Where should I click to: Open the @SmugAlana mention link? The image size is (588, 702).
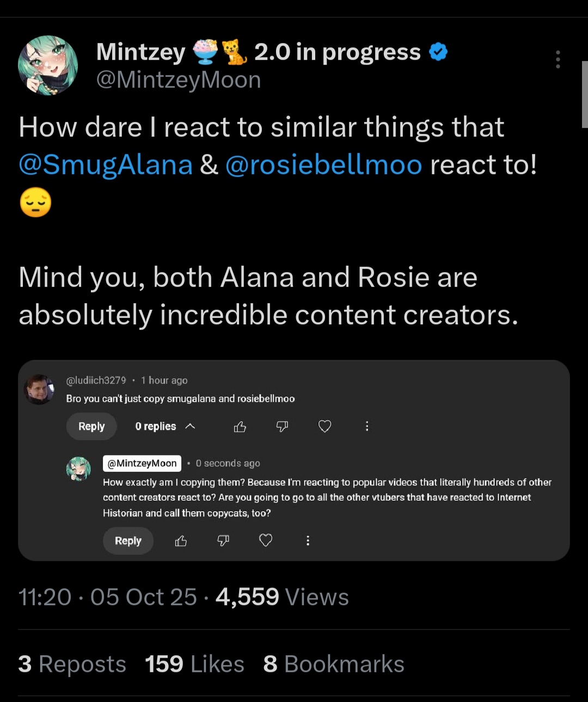click(x=106, y=165)
